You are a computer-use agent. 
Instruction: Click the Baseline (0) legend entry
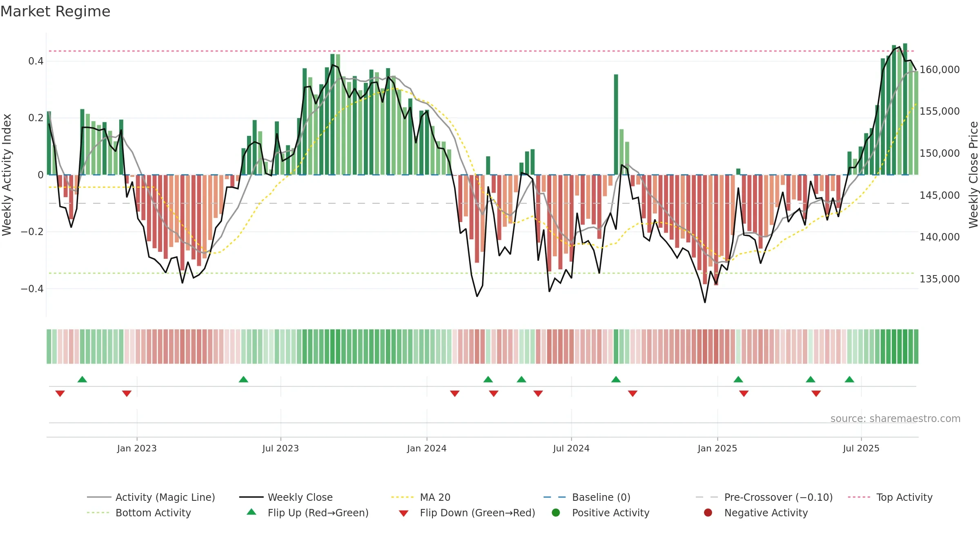point(587,497)
